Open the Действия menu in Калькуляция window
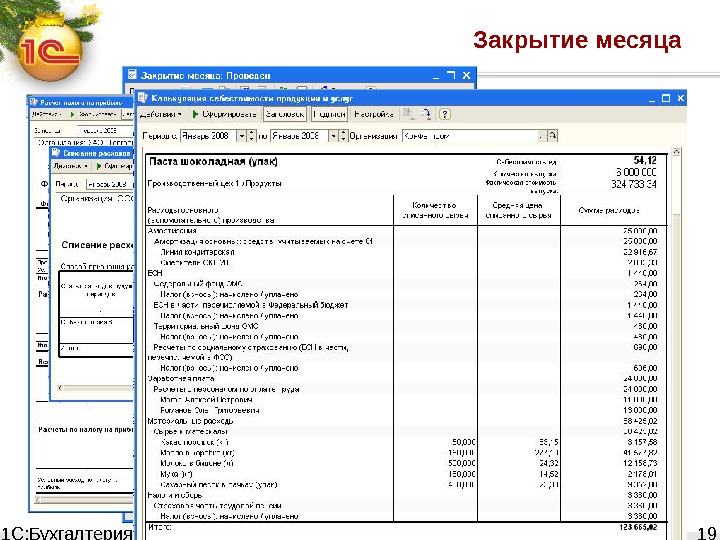The height and width of the screenshot is (540, 720). click(x=160, y=114)
